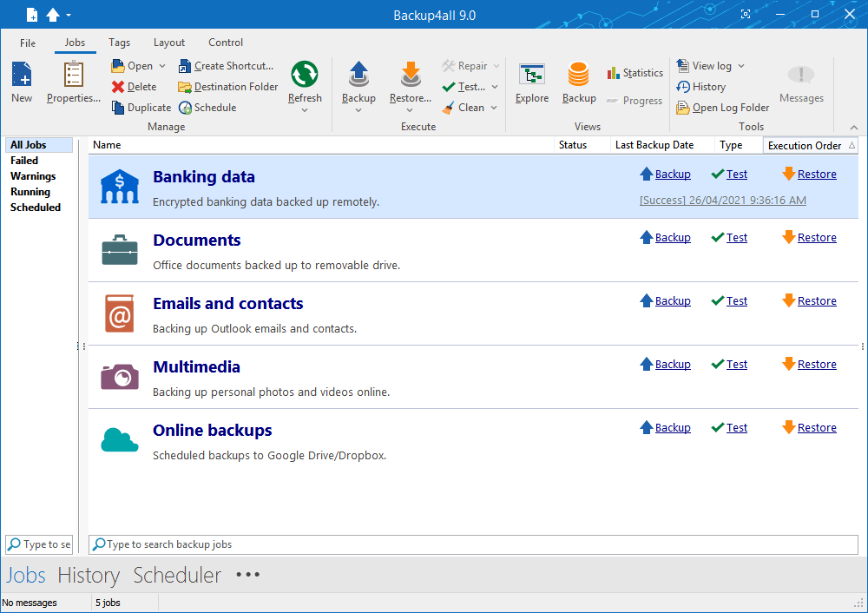Click the Open job button
Viewport: 868px width, 613px height.
[x=133, y=66]
